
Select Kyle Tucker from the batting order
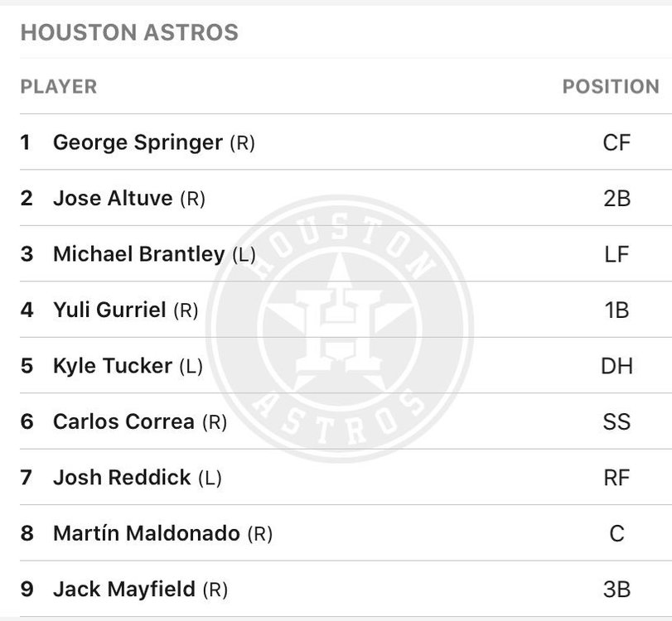coord(113,366)
